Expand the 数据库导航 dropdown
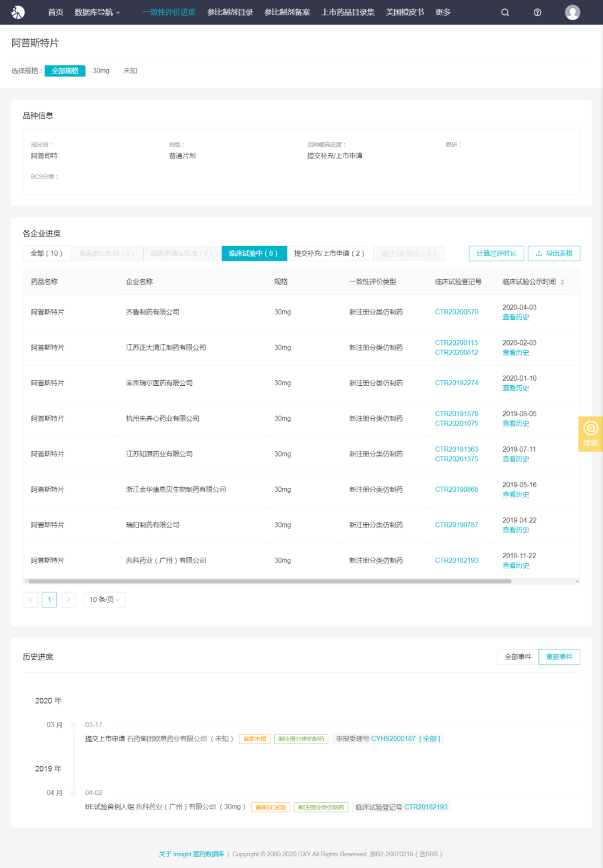Image resolution: width=603 pixels, height=868 pixels. pyautogui.click(x=97, y=12)
